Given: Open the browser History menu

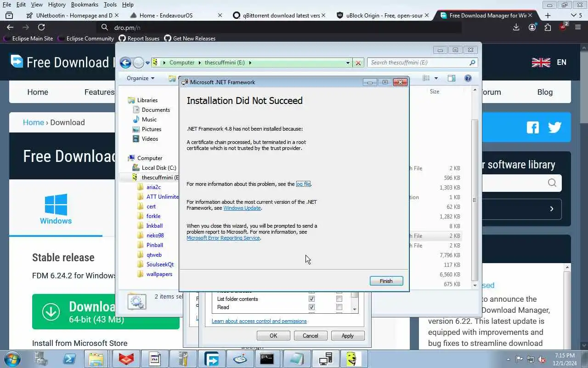Looking at the screenshot, I should pyautogui.click(x=57, y=5).
